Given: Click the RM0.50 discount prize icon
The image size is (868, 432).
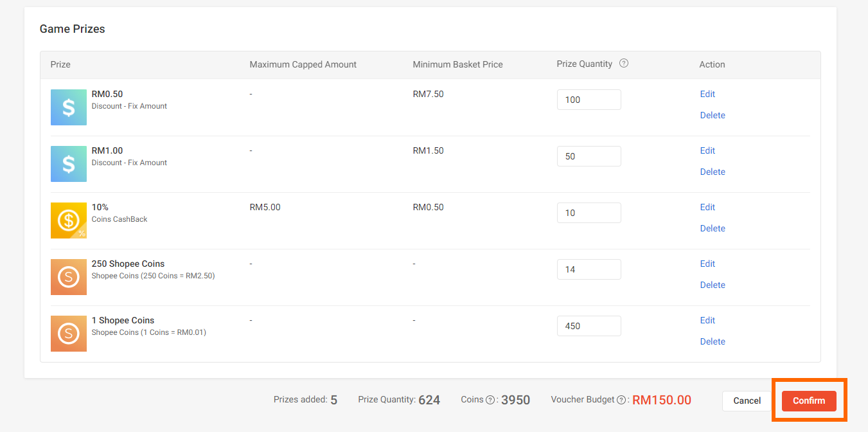Looking at the screenshot, I should (68, 107).
